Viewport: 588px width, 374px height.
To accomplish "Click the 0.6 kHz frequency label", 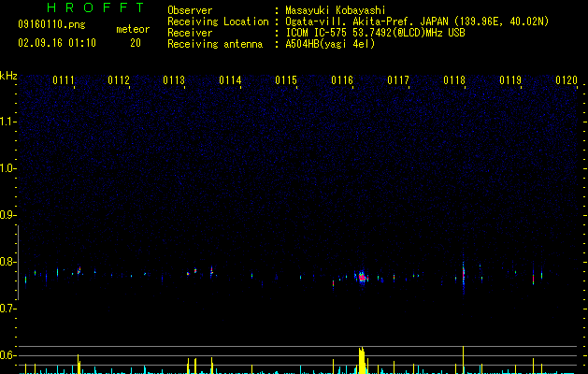I will pos(8,355).
